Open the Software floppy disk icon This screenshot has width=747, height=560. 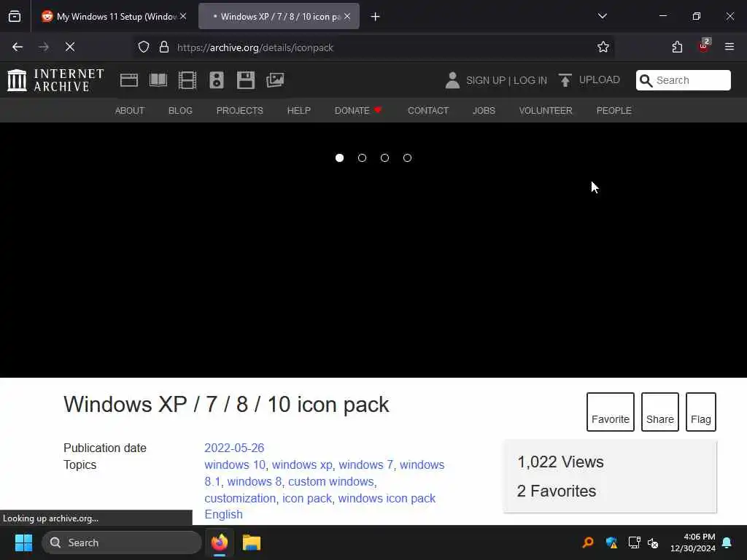click(246, 80)
